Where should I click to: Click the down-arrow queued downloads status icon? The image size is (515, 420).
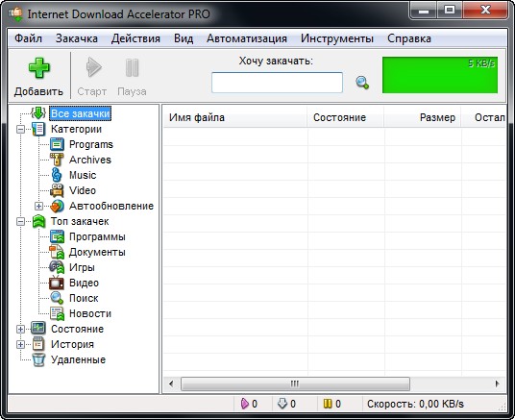[282, 404]
